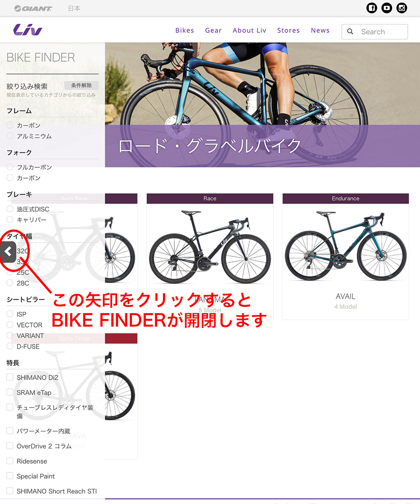Open the Instagram icon link
Image resolution: width=420 pixels, height=504 pixels.
(402, 8)
